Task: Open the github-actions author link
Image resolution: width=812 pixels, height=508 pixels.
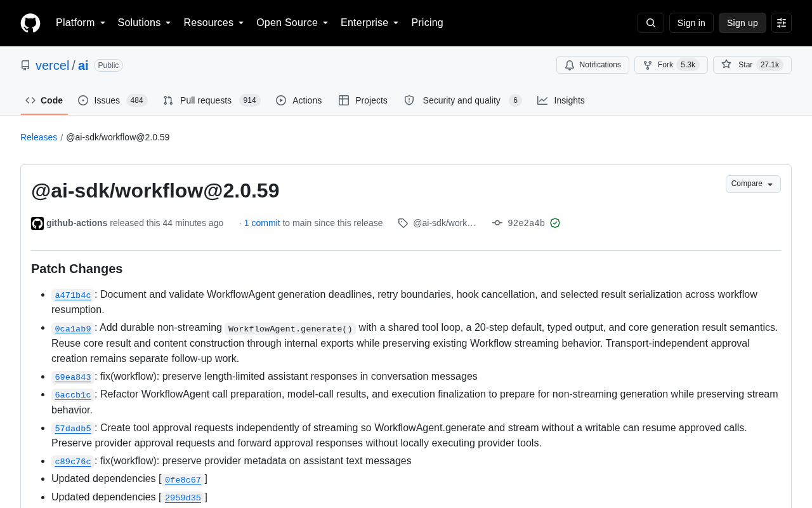Action: (77, 223)
